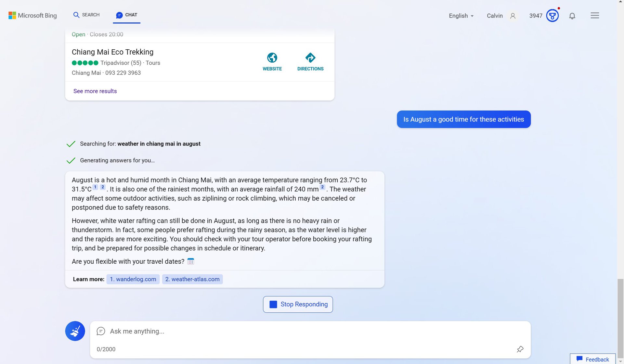Viewport: 624px width, 364px height.
Task: Open the weather-atlas.com source link
Action: click(192, 279)
